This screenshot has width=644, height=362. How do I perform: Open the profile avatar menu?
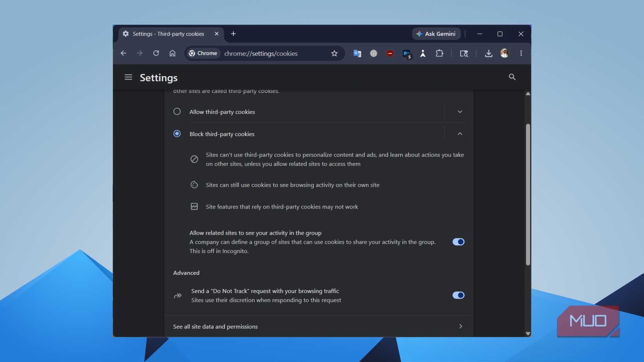[505, 53]
